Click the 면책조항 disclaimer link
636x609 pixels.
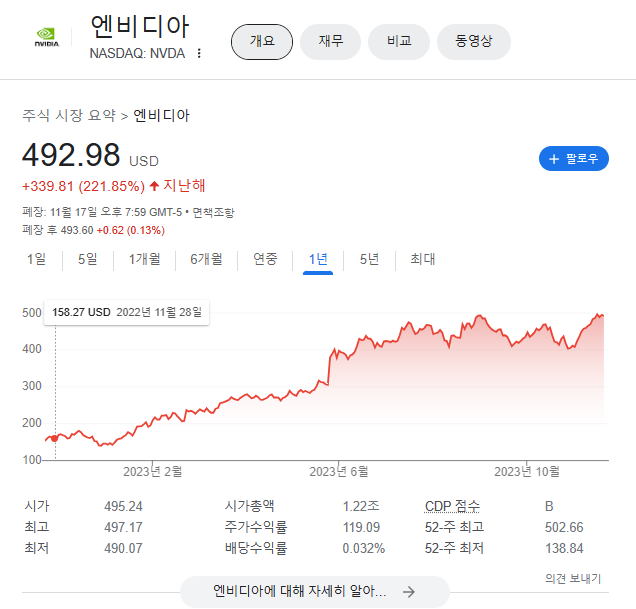(213, 212)
